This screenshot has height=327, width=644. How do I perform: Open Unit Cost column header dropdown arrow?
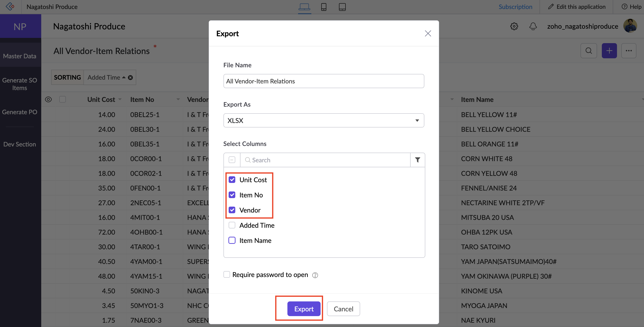click(120, 100)
